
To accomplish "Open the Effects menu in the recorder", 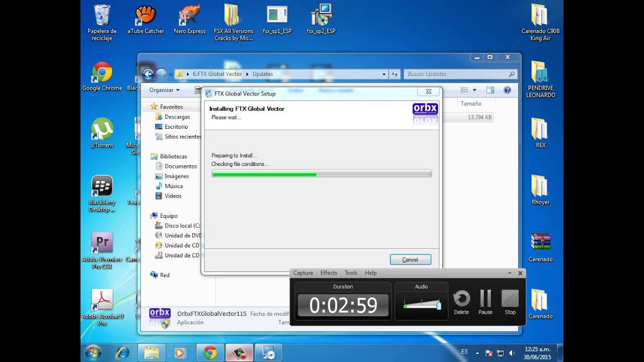I will click(329, 273).
